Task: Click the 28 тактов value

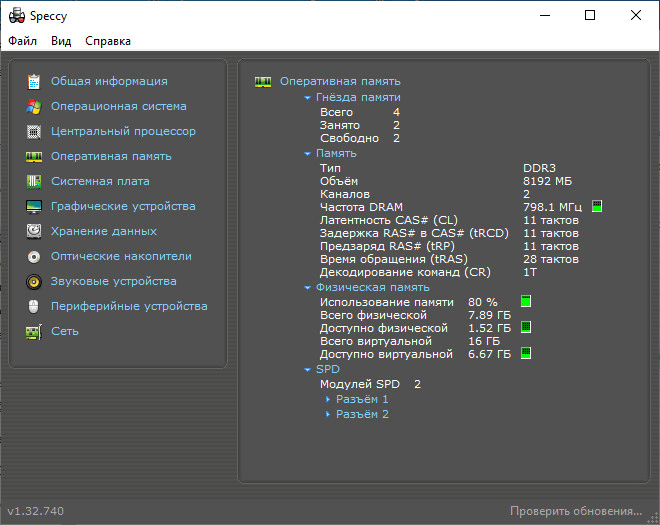Action: [551, 259]
